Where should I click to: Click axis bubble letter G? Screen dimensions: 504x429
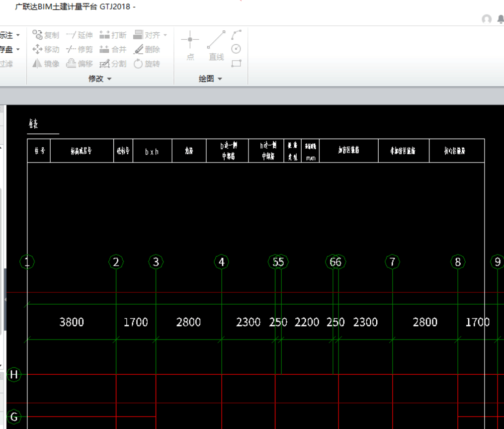coord(14,417)
